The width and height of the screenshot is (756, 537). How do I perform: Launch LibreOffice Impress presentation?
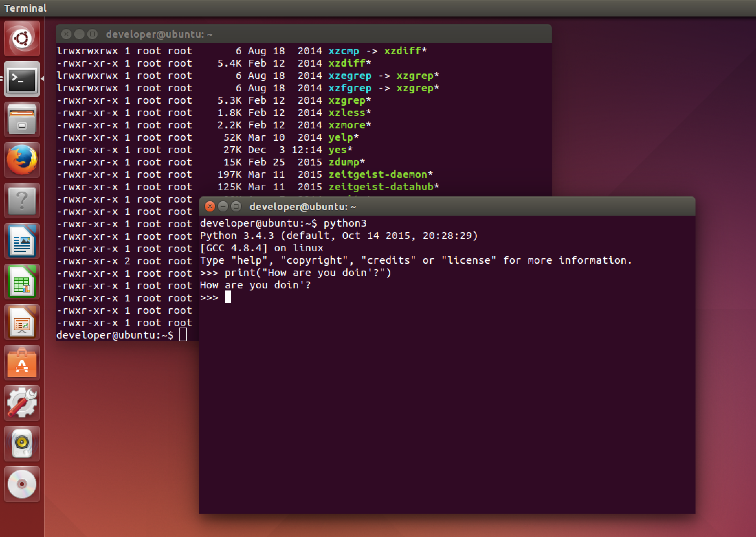pyautogui.click(x=22, y=322)
